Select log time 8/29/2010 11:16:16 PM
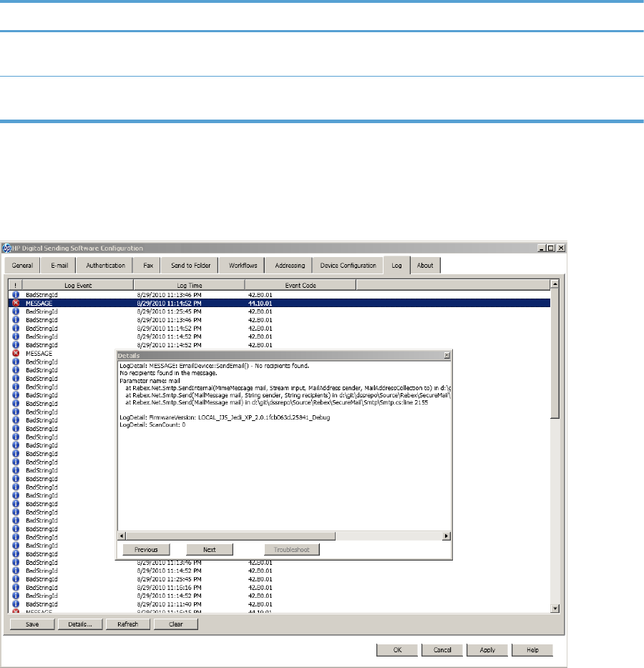Viewport: 644px width, 668px height. click(x=169, y=588)
